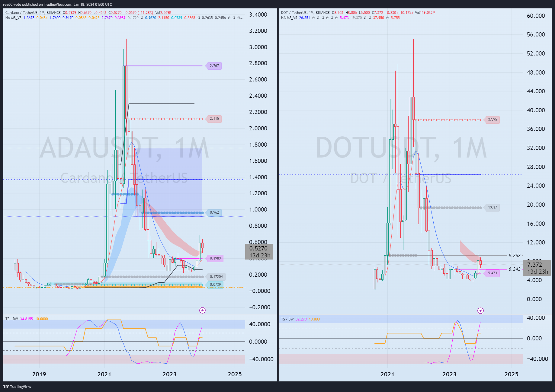Click the lightning event icon on ADA chart
555x392 pixels.
pyautogui.click(x=202, y=310)
